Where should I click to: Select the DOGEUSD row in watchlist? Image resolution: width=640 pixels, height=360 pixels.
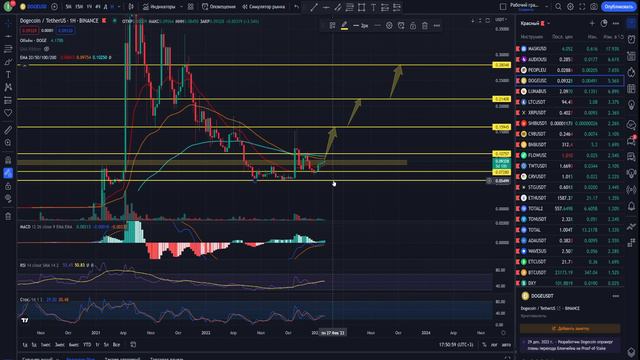coord(570,81)
